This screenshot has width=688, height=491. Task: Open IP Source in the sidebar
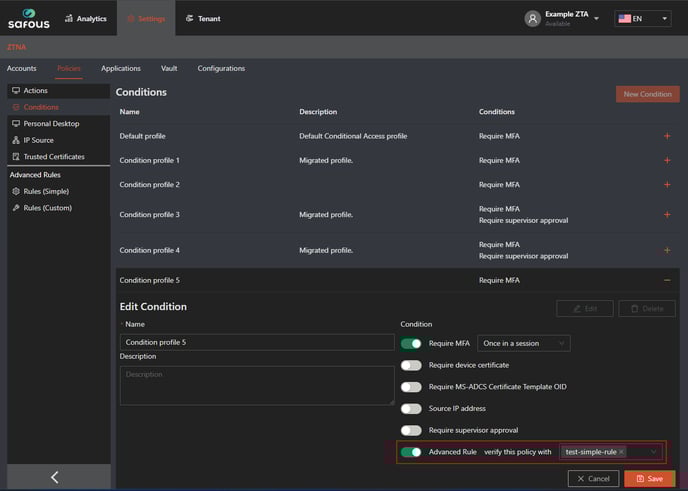click(39, 140)
